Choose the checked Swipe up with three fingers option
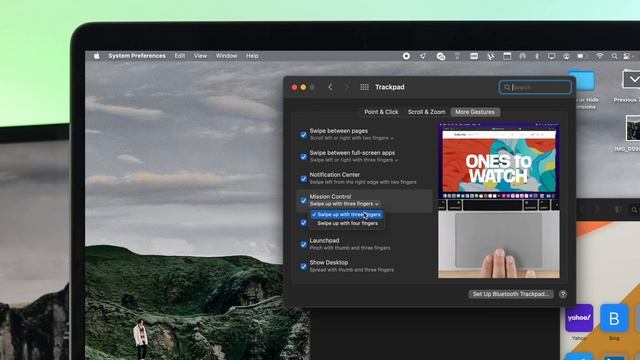The width and height of the screenshot is (640, 360). click(x=347, y=214)
